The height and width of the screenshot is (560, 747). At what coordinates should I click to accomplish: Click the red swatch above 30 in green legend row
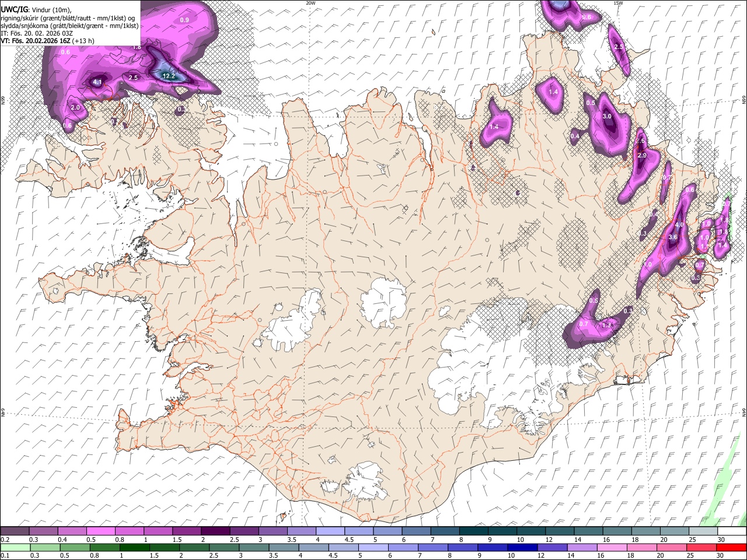pos(730,548)
